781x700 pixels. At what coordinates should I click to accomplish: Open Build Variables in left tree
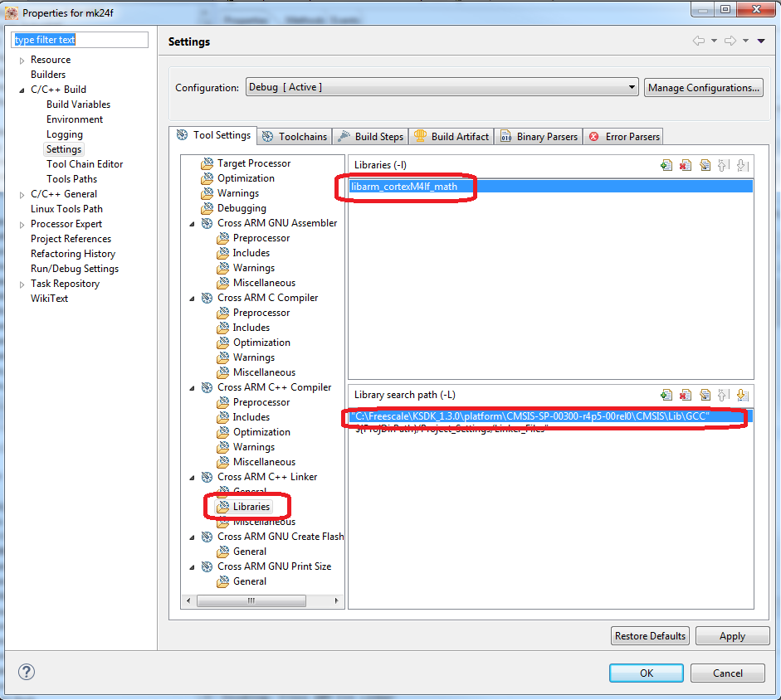tap(79, 105)
